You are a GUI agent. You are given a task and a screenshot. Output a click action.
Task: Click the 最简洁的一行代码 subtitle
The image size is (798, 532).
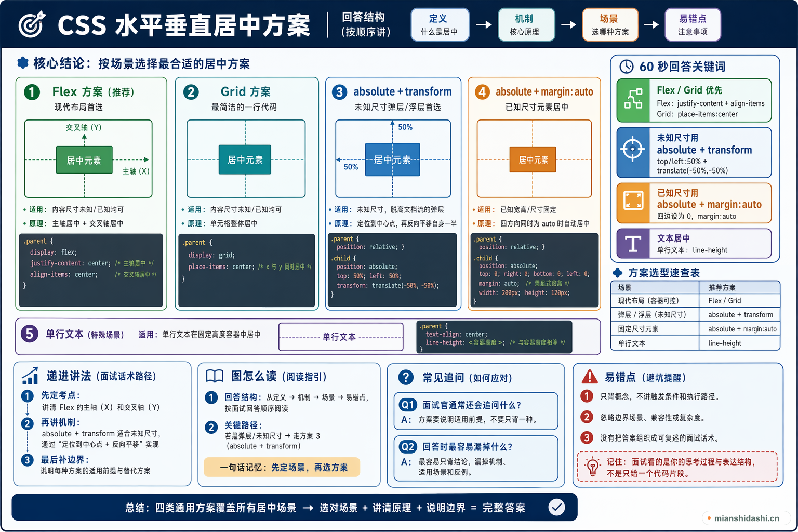(244, 107)
